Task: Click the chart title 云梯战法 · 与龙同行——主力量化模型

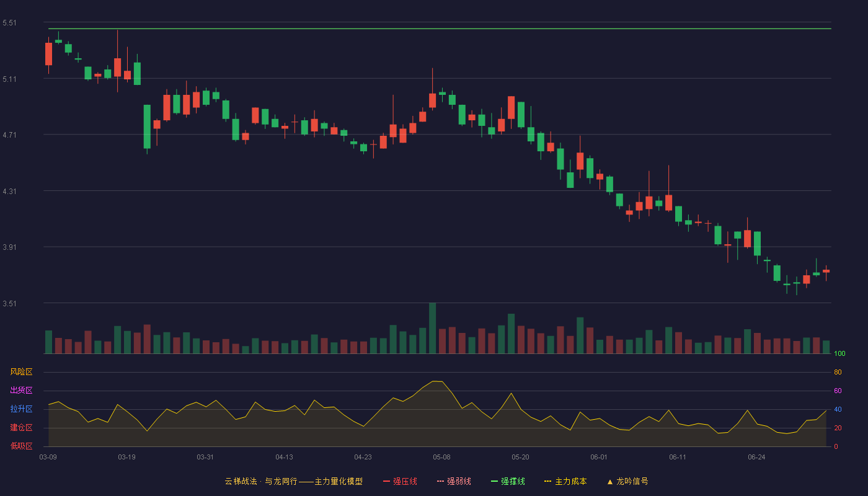Action: pyautogui.click(x=293, y=481)
